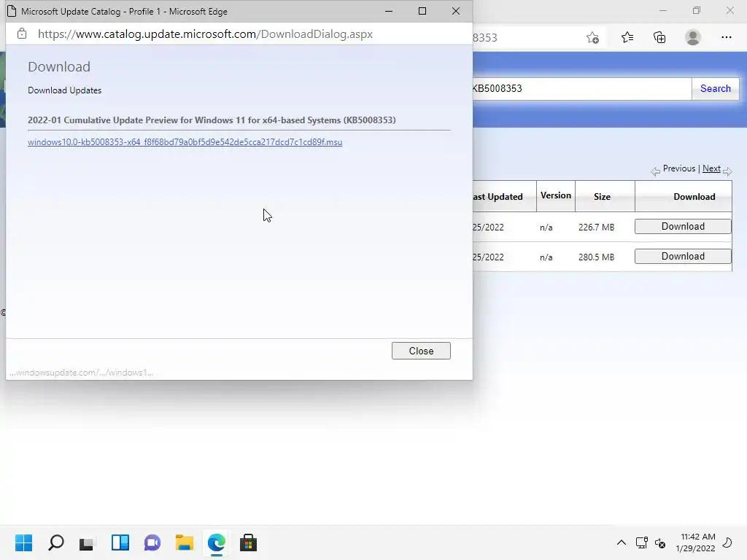Click Search button in Update Catalog

click(715, 88)
